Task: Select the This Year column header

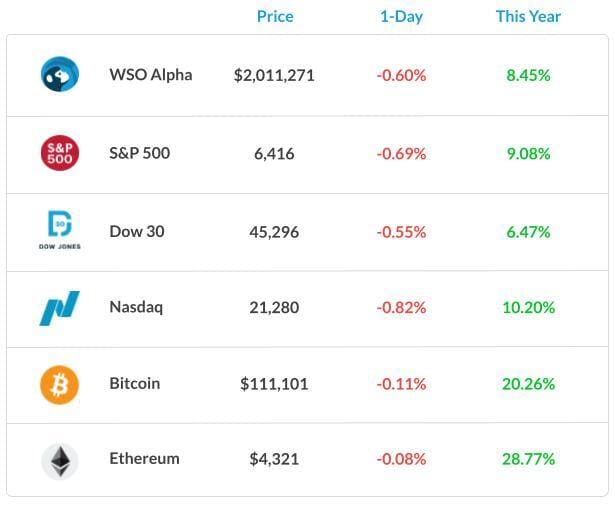Action: click(528, 16)
